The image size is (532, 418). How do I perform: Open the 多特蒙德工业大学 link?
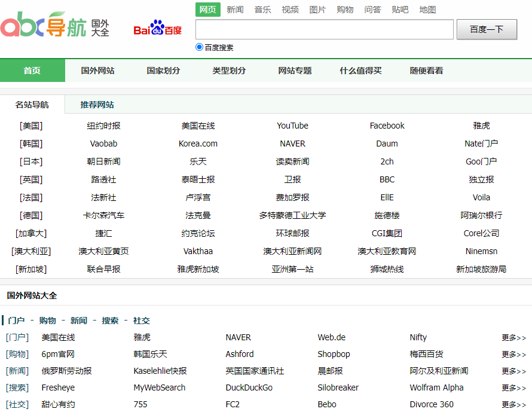click(x=292, y=215)
